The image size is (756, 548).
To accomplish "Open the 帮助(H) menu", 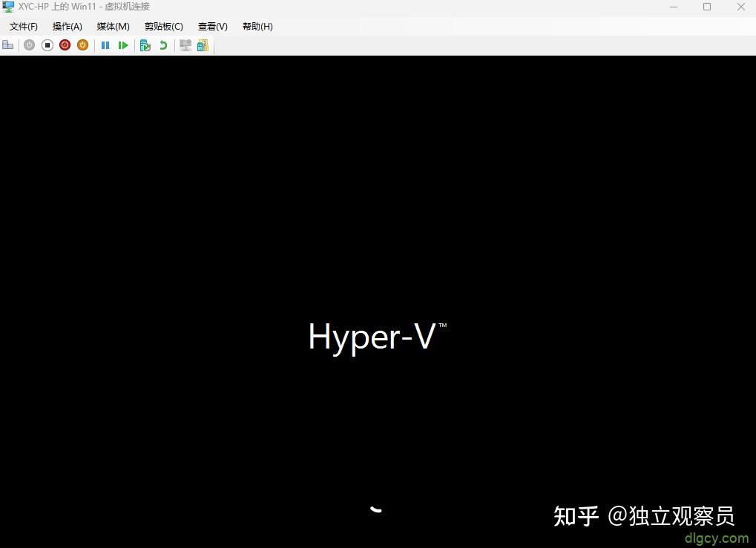I will [257, 26].
